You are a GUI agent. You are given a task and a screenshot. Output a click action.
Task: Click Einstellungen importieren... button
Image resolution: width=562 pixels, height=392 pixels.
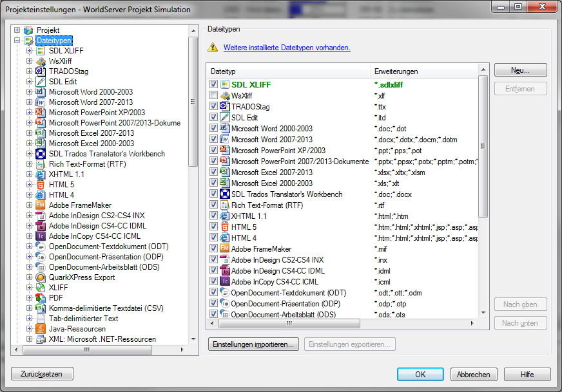pos(253,344)
